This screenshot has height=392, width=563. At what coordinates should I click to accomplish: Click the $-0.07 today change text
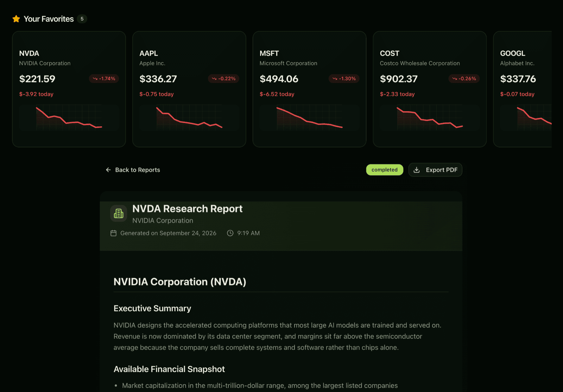tap(517, 94)
